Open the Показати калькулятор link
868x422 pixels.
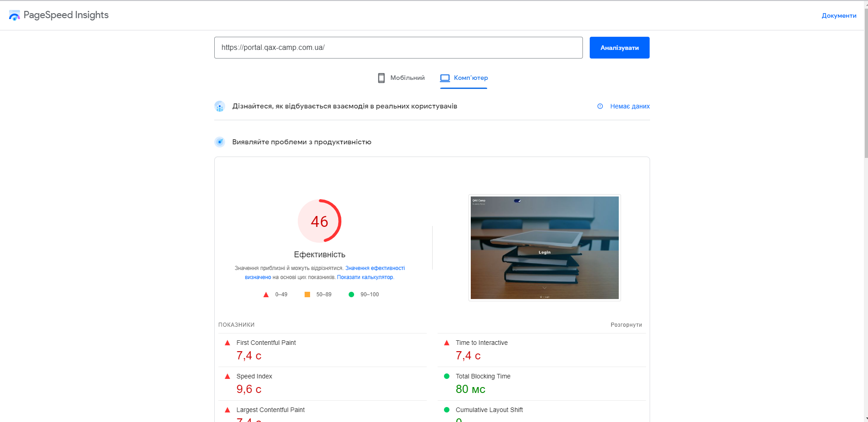coord(365,277)
